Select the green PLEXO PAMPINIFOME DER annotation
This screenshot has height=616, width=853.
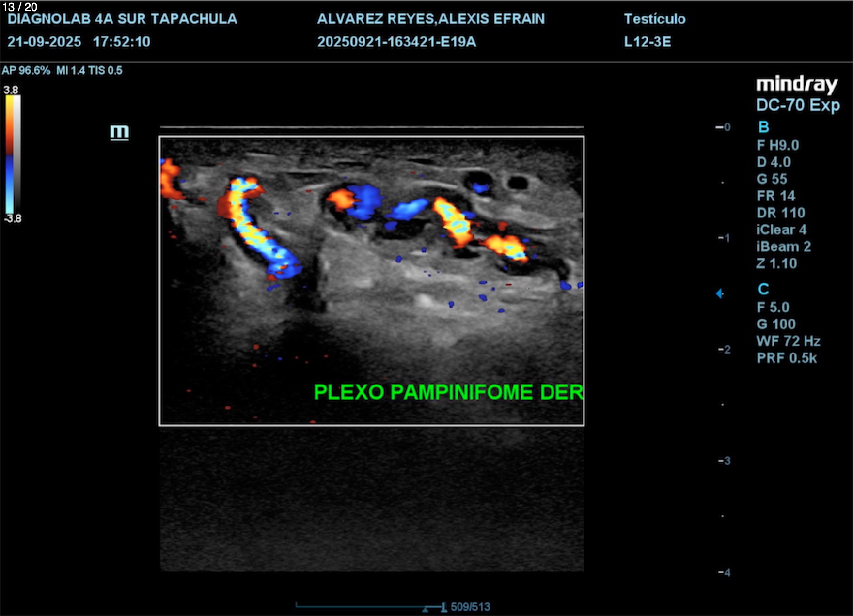448,392
